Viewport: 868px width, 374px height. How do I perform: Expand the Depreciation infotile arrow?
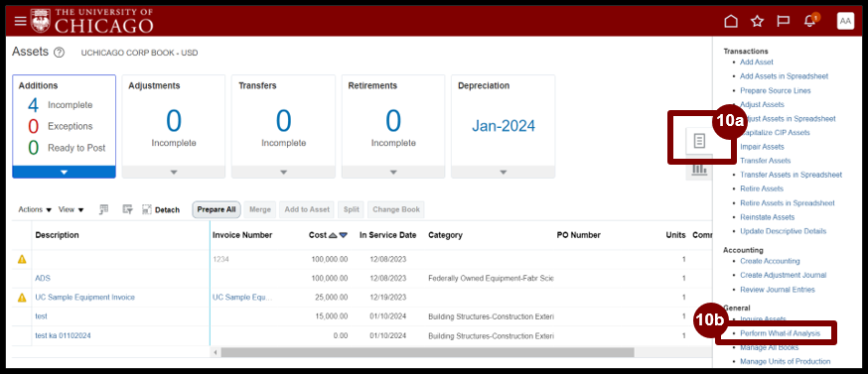click(x=504, y=172)
